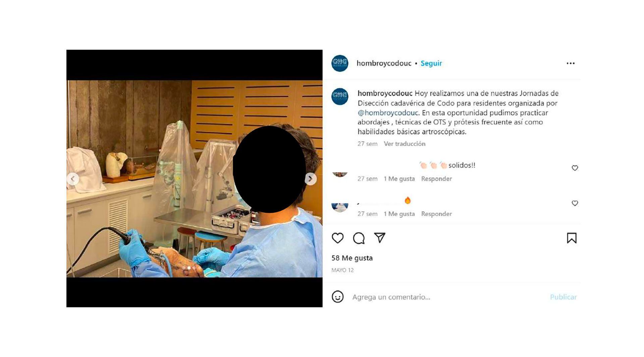This screenshot has height=357, width=644.
Task: Go to the previous photo in carousel
Action: pyautogui.click(x=73, y=179)
